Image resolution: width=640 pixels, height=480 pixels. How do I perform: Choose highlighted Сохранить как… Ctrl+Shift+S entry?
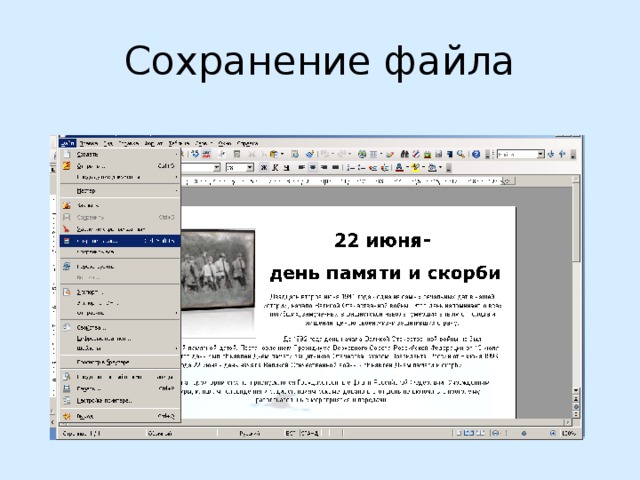click(x=120, y=241)
